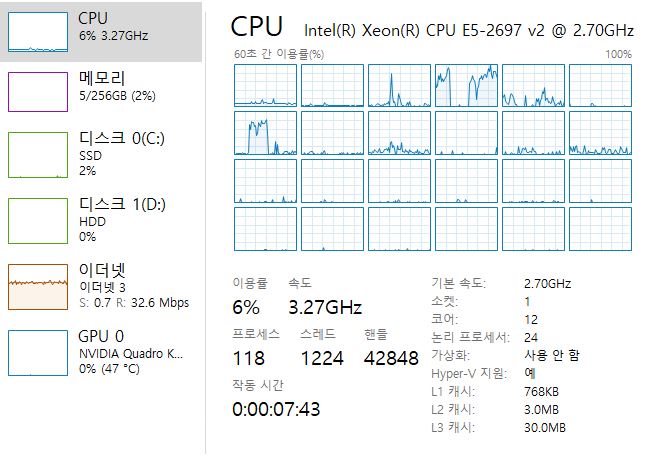Screen dimensions: 655x466
Task: Click the last graph in bottom row
Action: [600, 229]
